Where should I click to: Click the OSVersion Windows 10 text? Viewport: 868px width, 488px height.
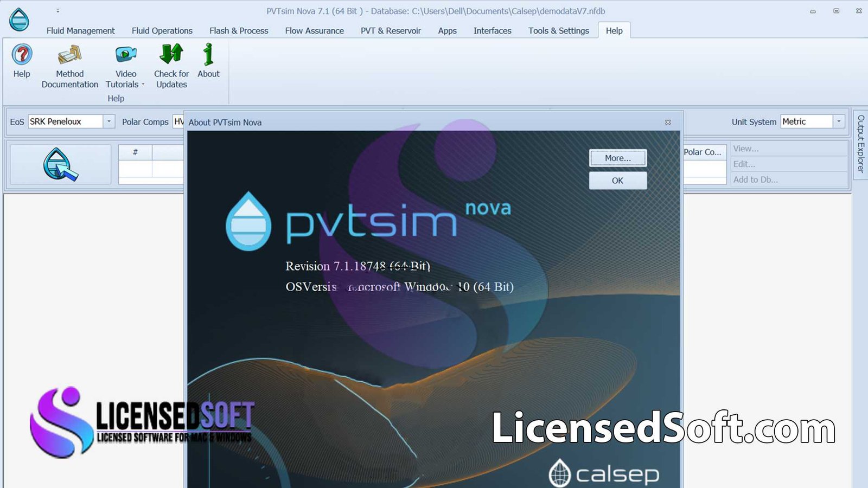tap(399, 287)
